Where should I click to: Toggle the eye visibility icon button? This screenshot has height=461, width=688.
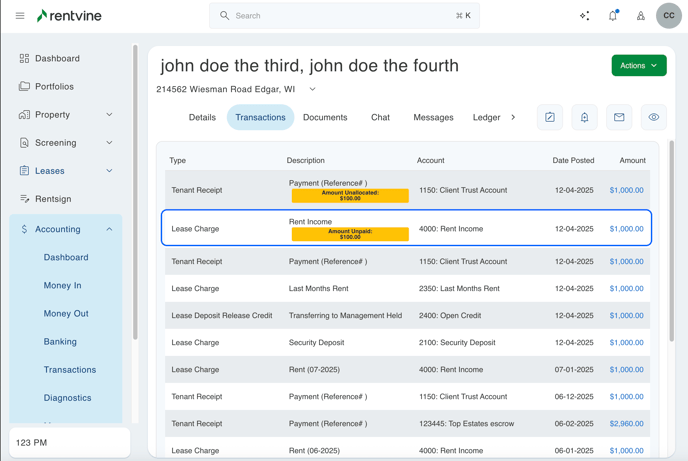pos(654,117)
